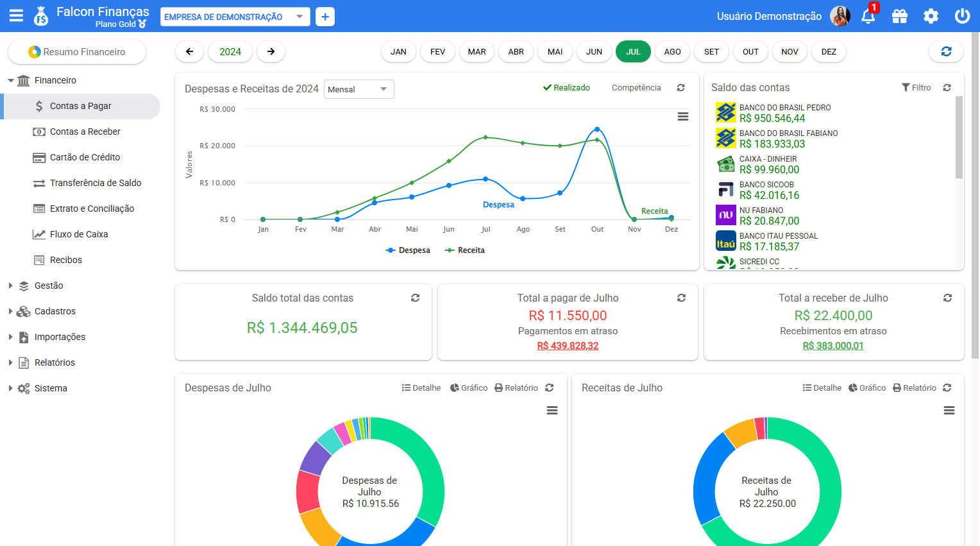Click the gift box icon in header
980x546 pixels.
(899, 16)
